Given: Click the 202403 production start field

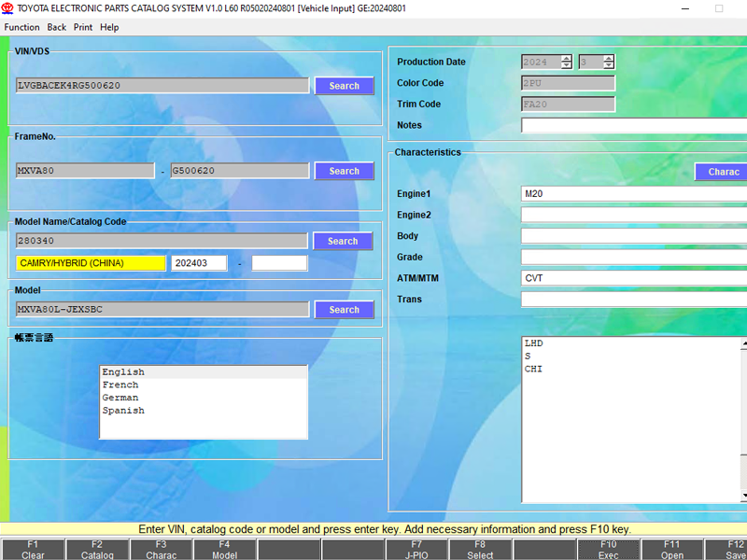Looking at the screenshot, I should (x=199, y=263).
